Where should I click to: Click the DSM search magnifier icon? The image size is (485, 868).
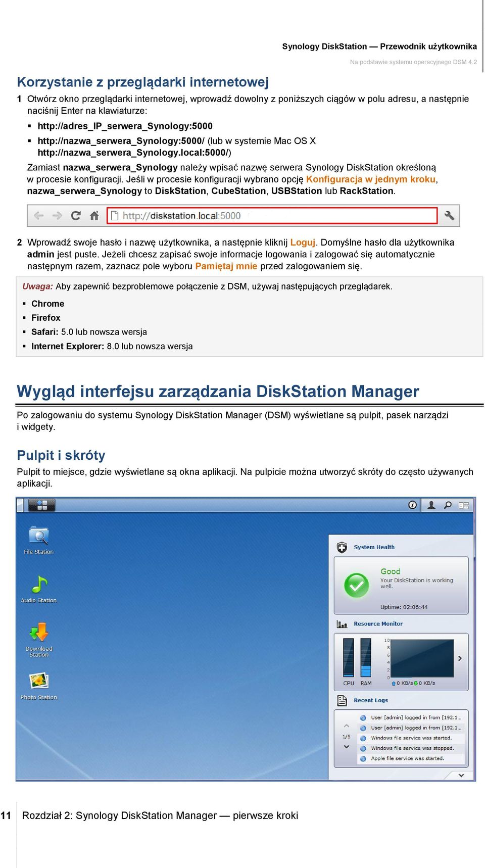tap(448, 505)
